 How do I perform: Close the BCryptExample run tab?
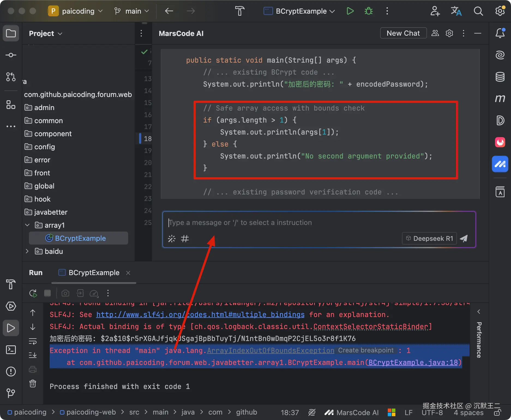(128, 273)
